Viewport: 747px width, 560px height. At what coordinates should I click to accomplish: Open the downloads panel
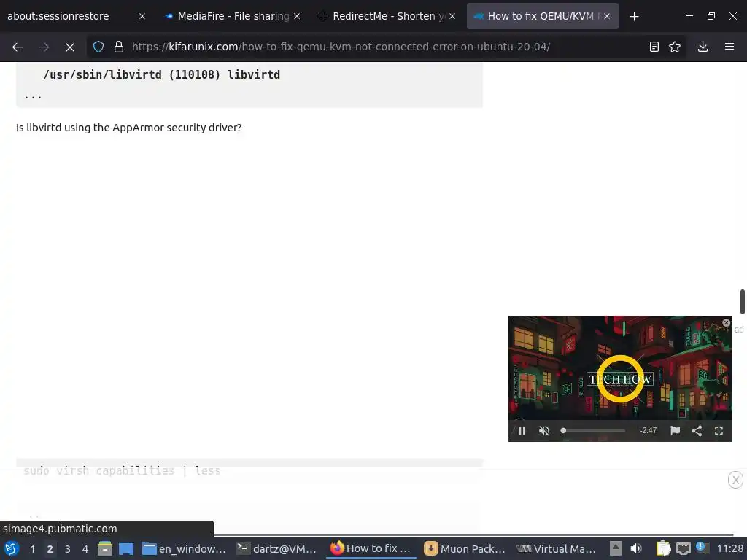(703, 47)
